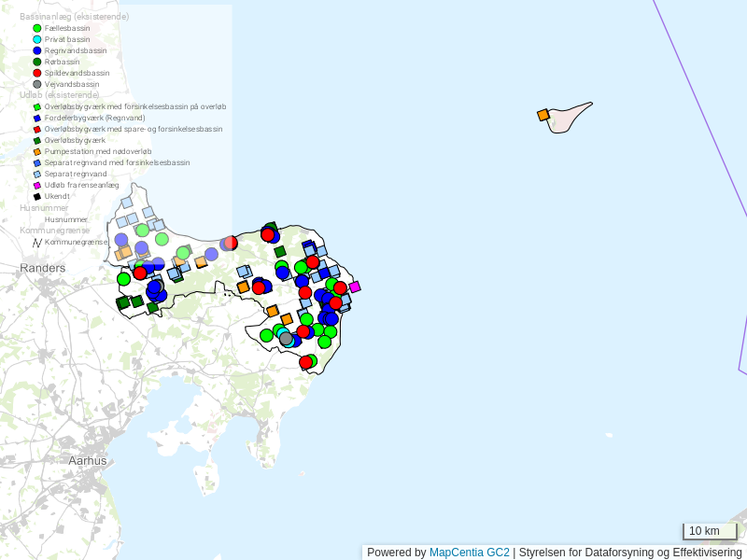Viewport: 747px width, 560px height.
Task: Select the dark green Rørbassin legend circle
Action: (x=37, y=62)
